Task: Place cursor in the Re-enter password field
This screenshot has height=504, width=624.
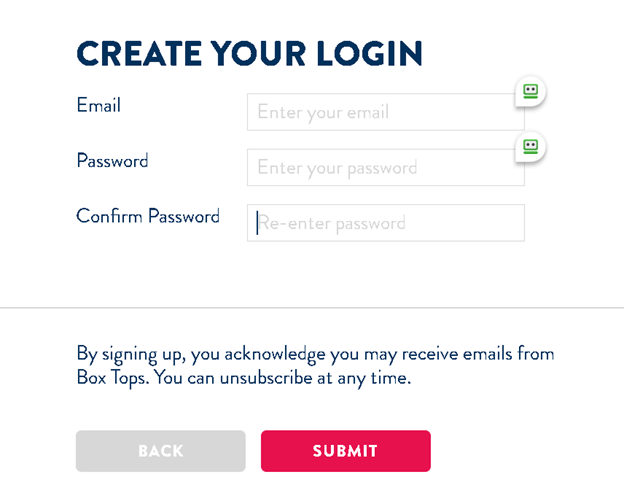Action: tap(386, 223)
